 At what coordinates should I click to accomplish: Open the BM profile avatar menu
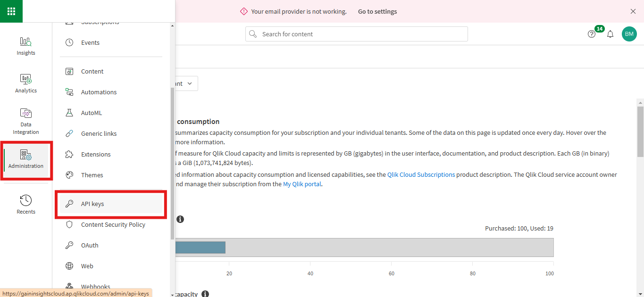[629, 33]
